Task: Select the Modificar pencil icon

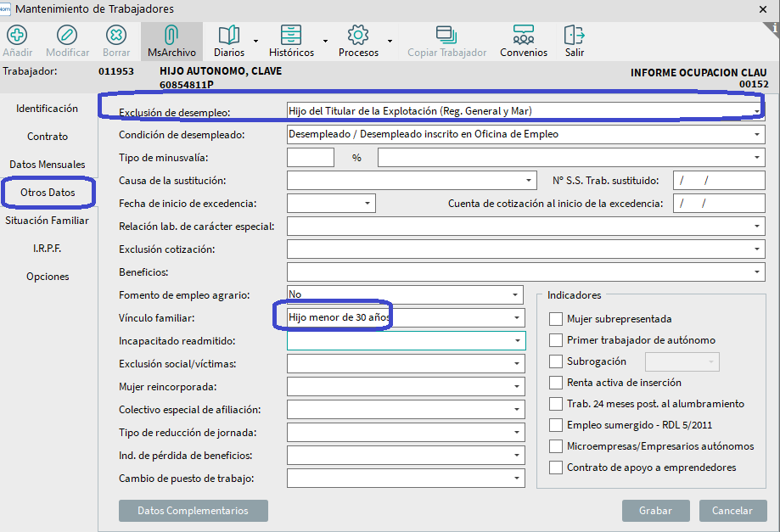Action: coord(67,36)
